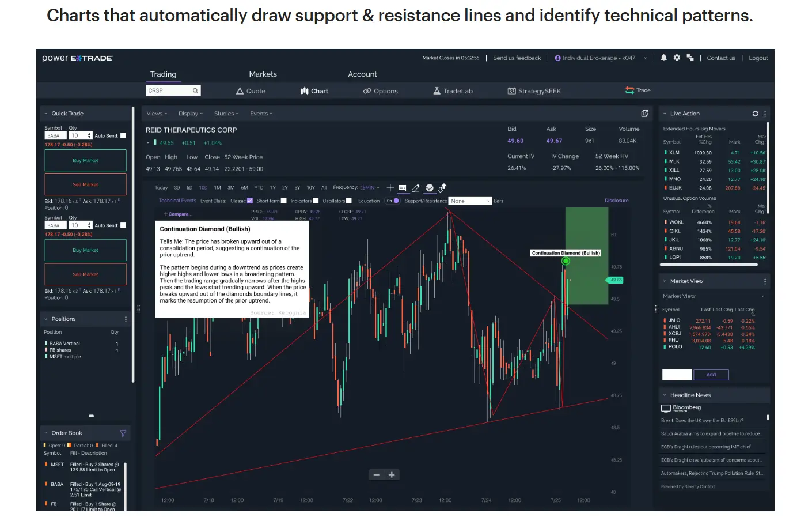Click the search icon in symbol box
This screenshot has height=517, width=812.
(195, 91)
